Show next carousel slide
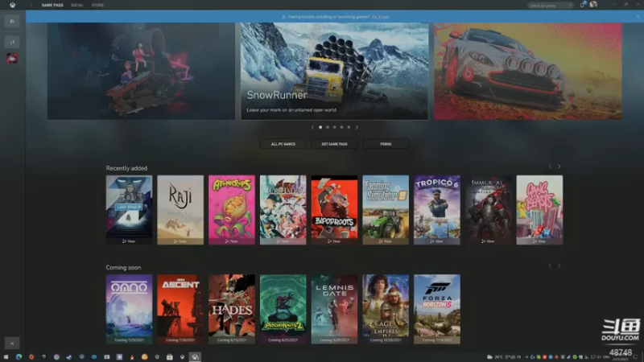Screen dimensions: 644x362 click(x=357, y=127)
